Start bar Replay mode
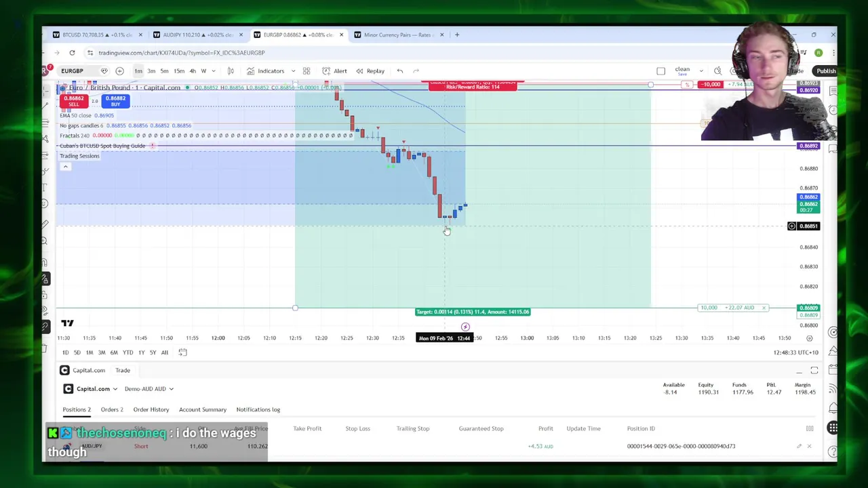 coord(370,70)
